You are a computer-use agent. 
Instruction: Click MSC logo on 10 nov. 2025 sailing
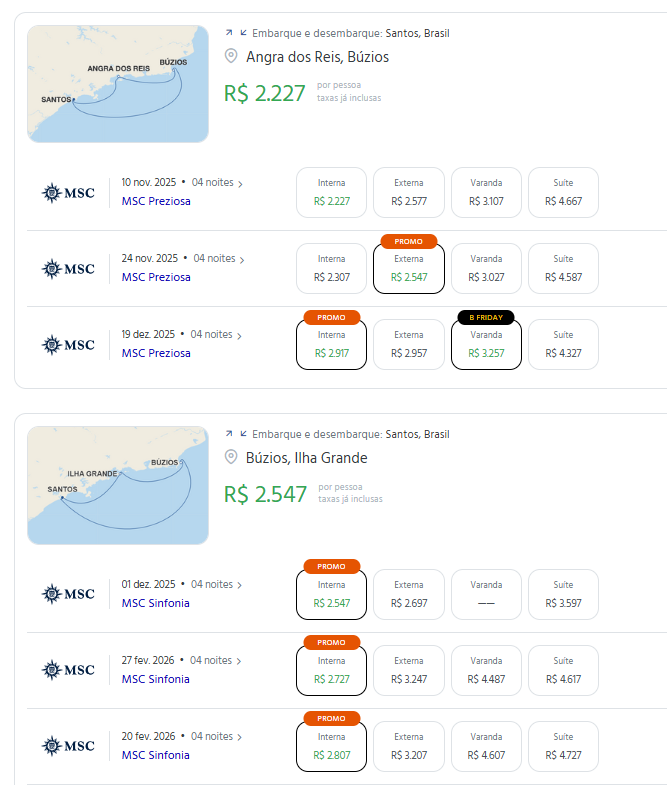click(69, 192)
